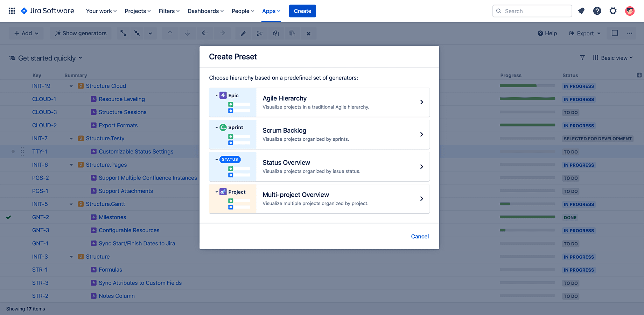Click the move up arrow icon

click(x=170, y=33)
